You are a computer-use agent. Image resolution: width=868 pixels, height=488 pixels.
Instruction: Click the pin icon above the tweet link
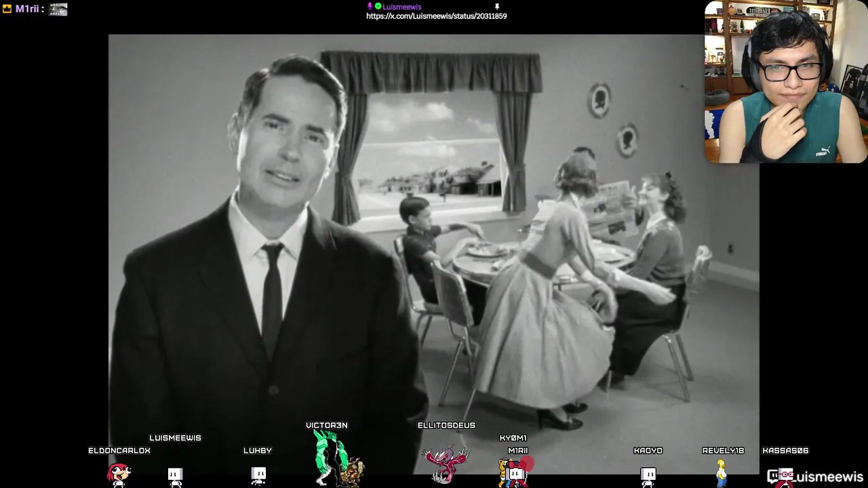[497, 7]
